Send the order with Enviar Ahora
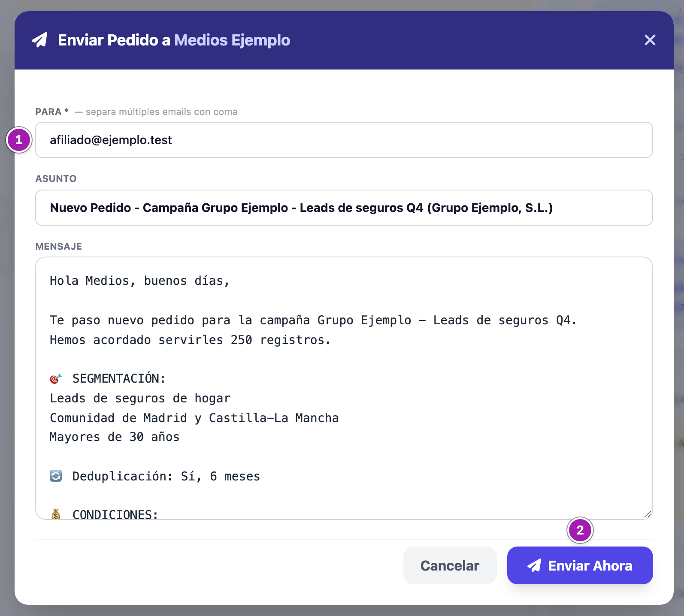This screenshot has height=616, width=684. [x=580, y=565]
